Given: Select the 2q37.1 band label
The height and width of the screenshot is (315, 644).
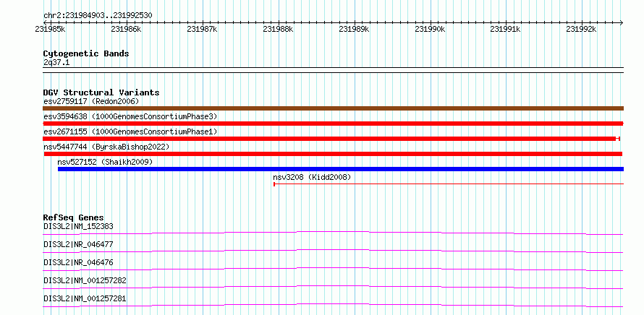Looking at the screenshot, I should [x=57, y=63].
